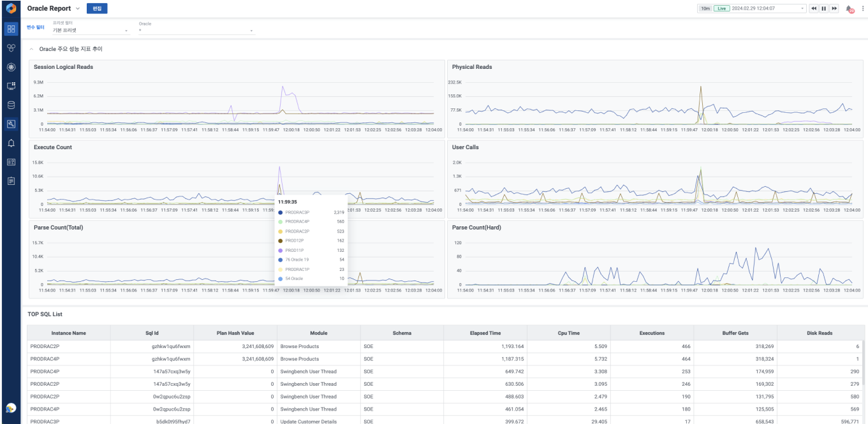Open the notification bell with the red badge

850,9
